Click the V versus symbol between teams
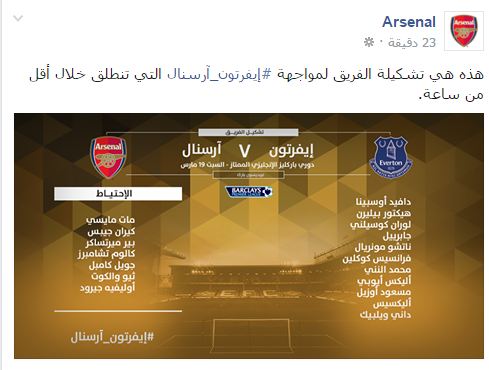This screenshot has width=489, height=370. click(x=244, y=151)
